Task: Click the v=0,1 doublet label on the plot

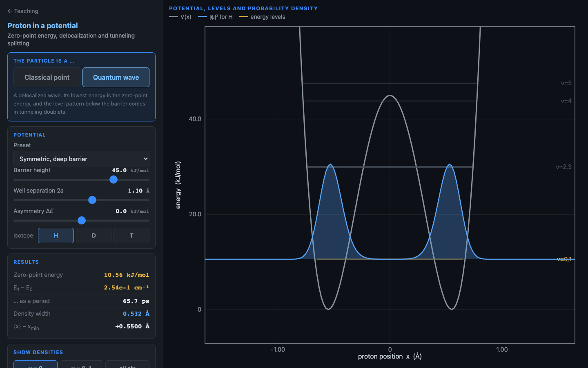Action: tap(564, 259)
